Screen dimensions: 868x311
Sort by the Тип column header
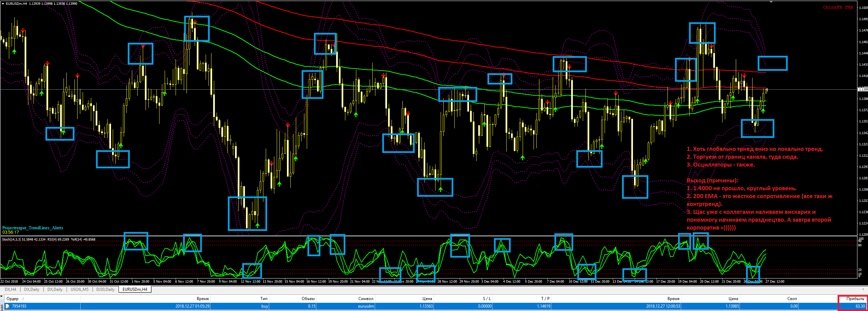point(264,299)
